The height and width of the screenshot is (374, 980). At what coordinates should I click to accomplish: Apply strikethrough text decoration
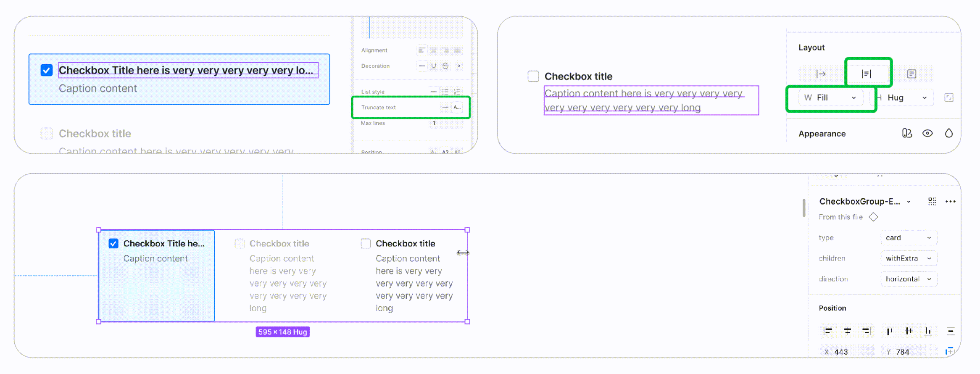[445, 66]
